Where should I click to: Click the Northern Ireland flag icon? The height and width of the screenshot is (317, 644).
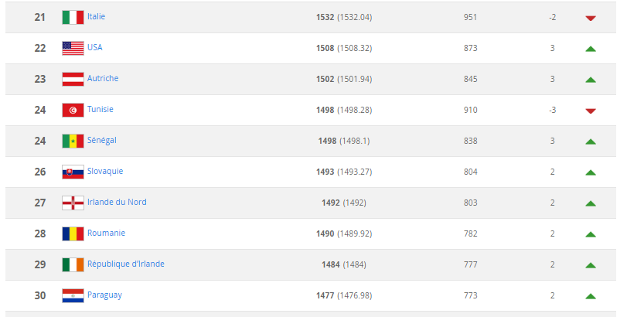point(73,203)
